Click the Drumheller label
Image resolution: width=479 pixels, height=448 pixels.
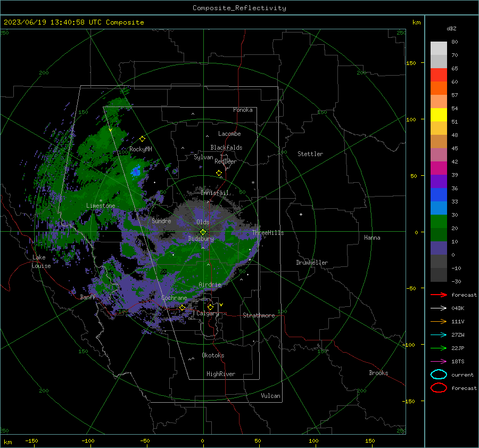coord(312,263)
